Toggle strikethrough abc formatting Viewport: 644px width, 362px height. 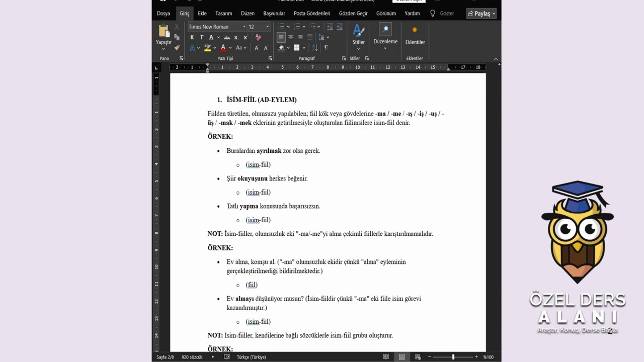click(227, 37)
